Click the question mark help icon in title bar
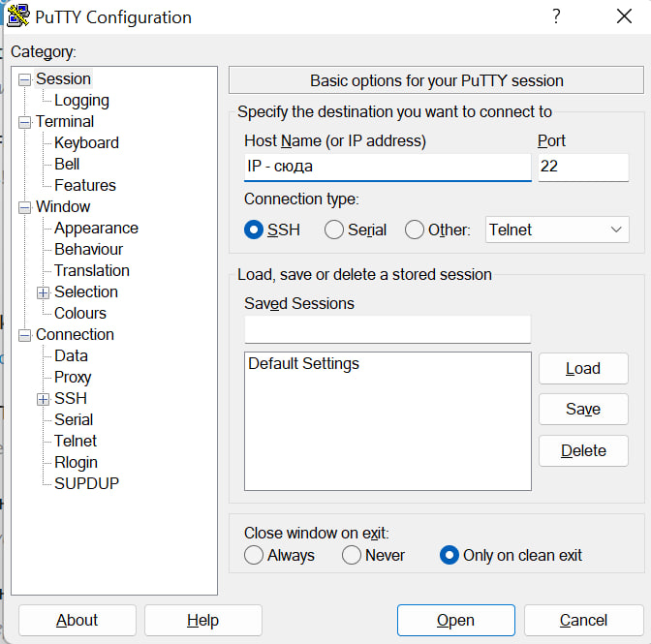This screenshot has height=644, width=651. pos(556,16)
